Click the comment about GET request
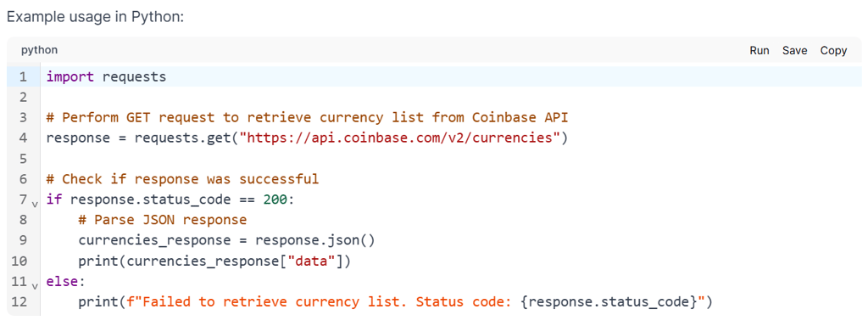 307,117
